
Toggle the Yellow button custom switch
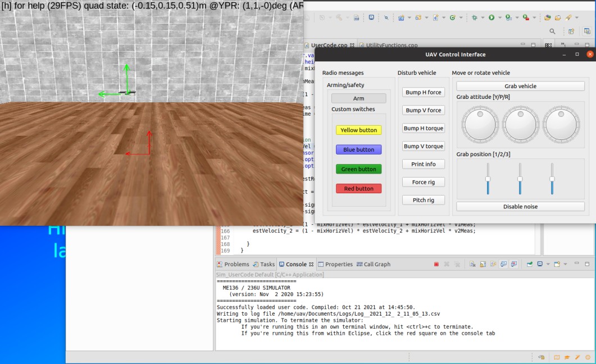358,130
